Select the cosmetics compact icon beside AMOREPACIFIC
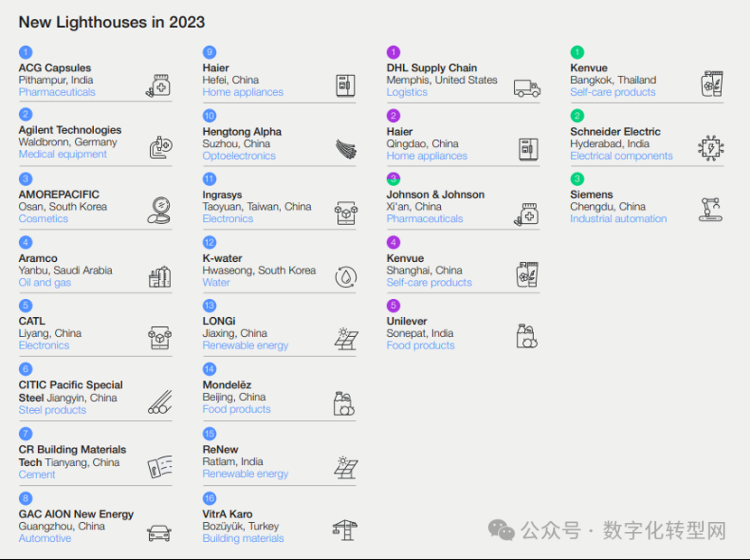Viewport: 750px width, 560px height. click(159, 211)
